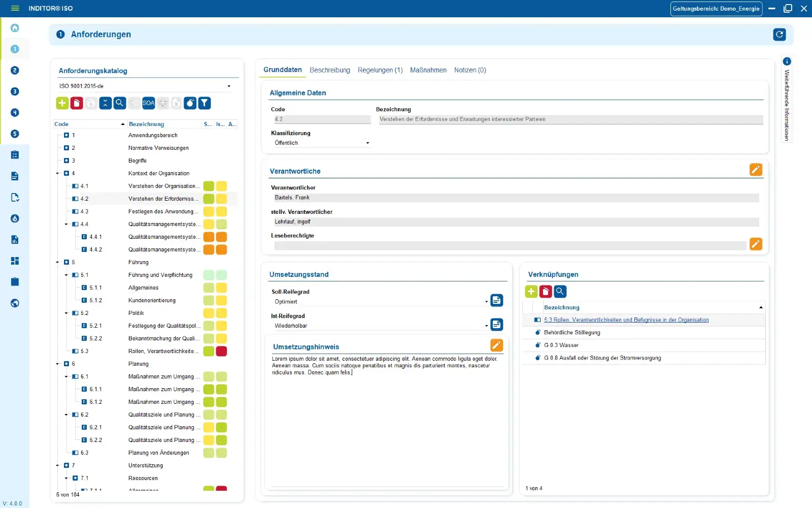
Task: Open search in the Verknüpfungen panel
Action: [x=560, y=291]
